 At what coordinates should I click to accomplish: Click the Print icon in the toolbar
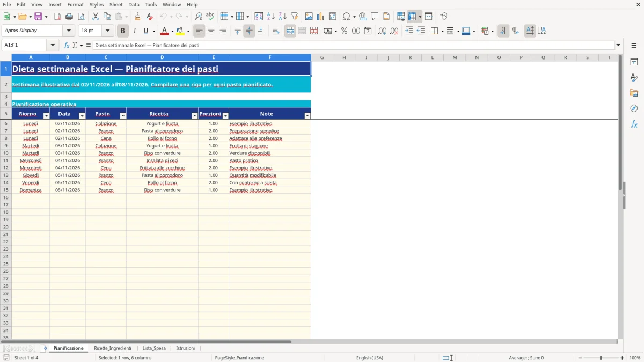tap(69, 17)
